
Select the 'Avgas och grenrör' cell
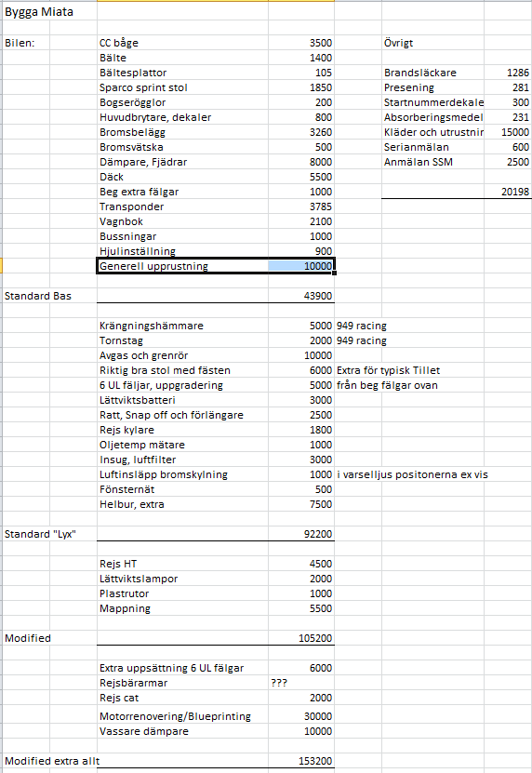(x=182, y=355)
